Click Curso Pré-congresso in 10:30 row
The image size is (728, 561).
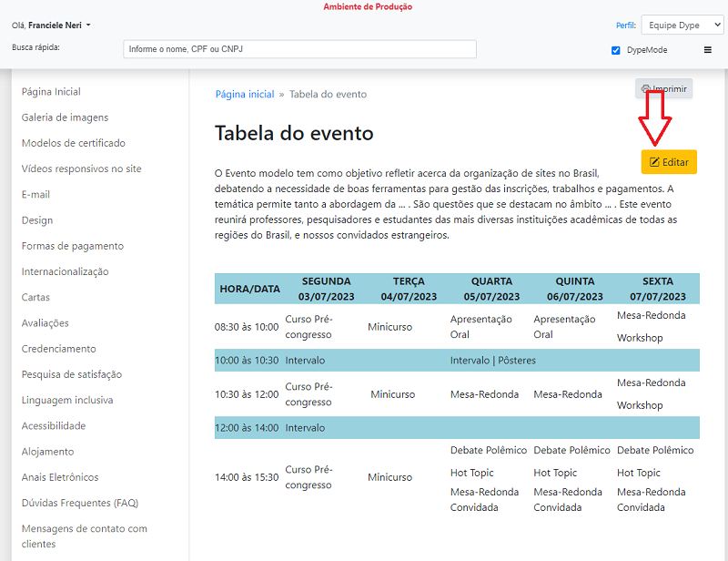308,394
